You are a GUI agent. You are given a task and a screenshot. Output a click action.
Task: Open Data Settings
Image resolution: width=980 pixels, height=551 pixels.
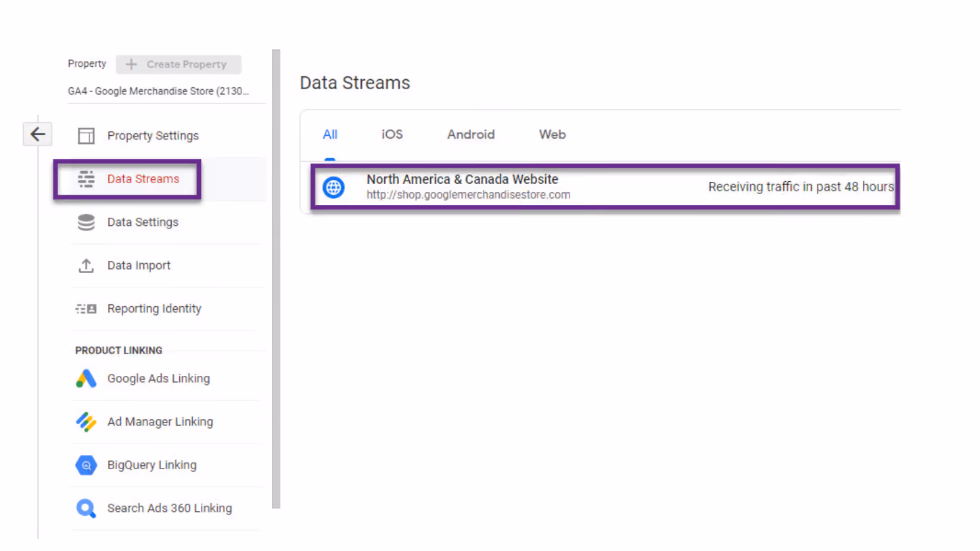[x=143, y=222]
